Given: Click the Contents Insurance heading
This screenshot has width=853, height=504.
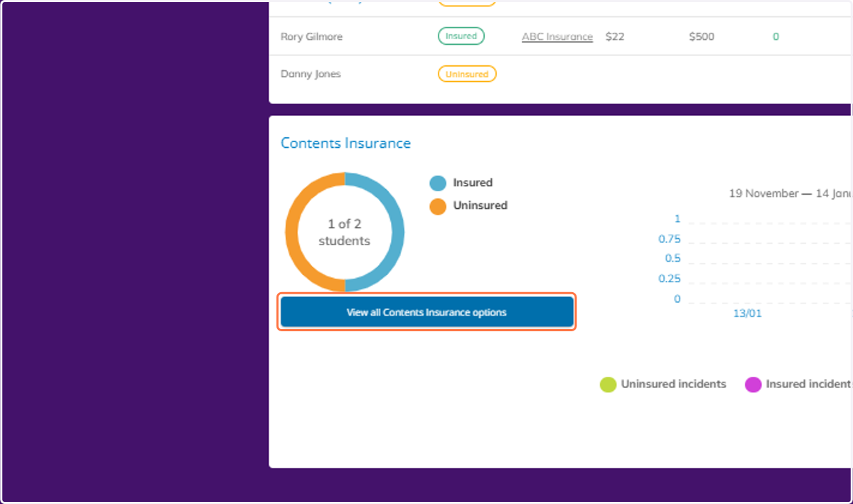Looking at the screenshot, I should pos(345,143).
